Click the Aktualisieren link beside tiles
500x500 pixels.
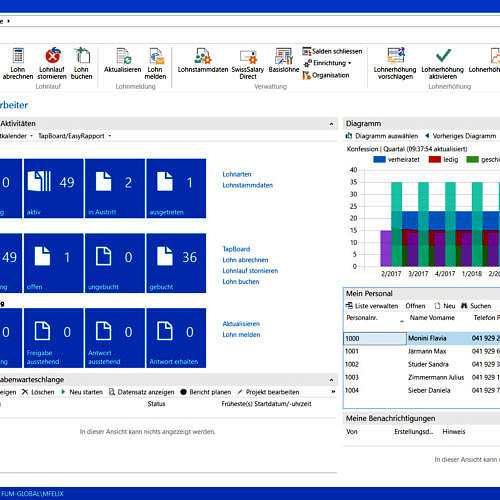click(x=241, y=324)
